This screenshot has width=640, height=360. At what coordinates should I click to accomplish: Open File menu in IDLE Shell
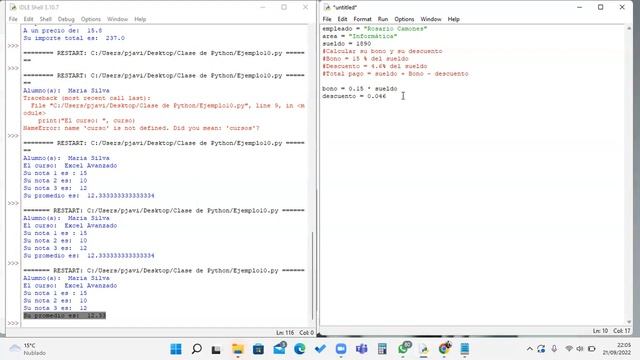(13, 19)
